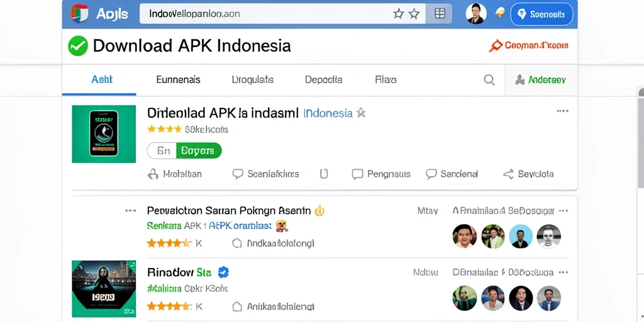
Task: Switch to the Fiaa tab
Action: 386,80
